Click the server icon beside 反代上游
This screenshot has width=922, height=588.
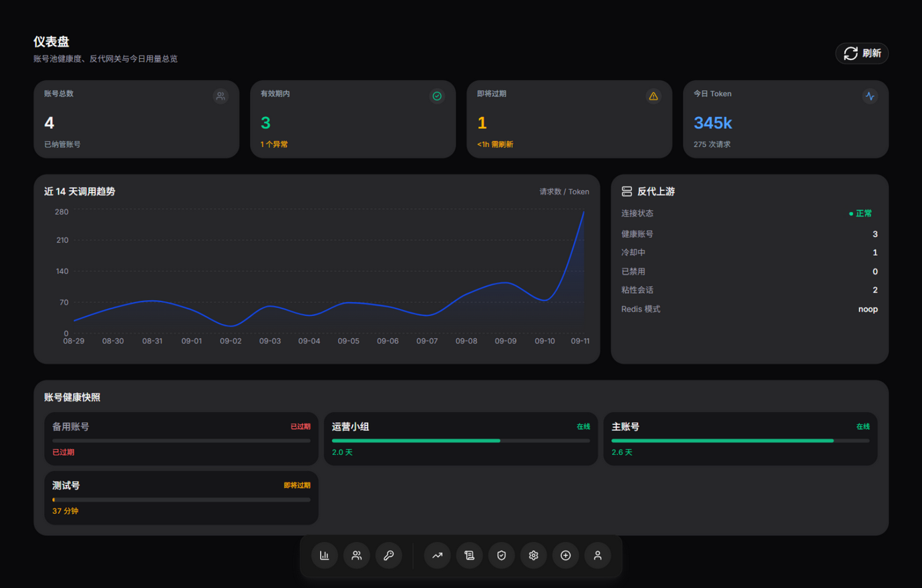pos(627,191)
